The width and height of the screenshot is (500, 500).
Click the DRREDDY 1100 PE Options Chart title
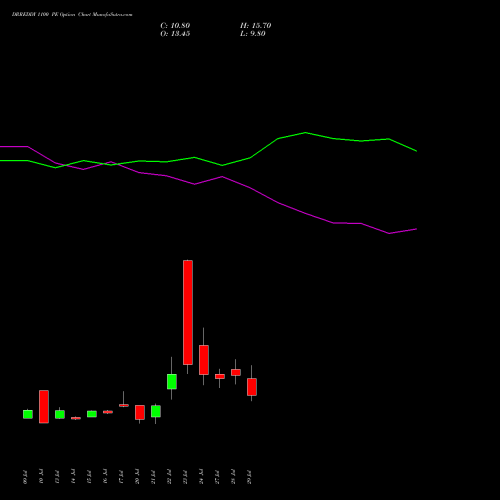click(x=72, y=15)
